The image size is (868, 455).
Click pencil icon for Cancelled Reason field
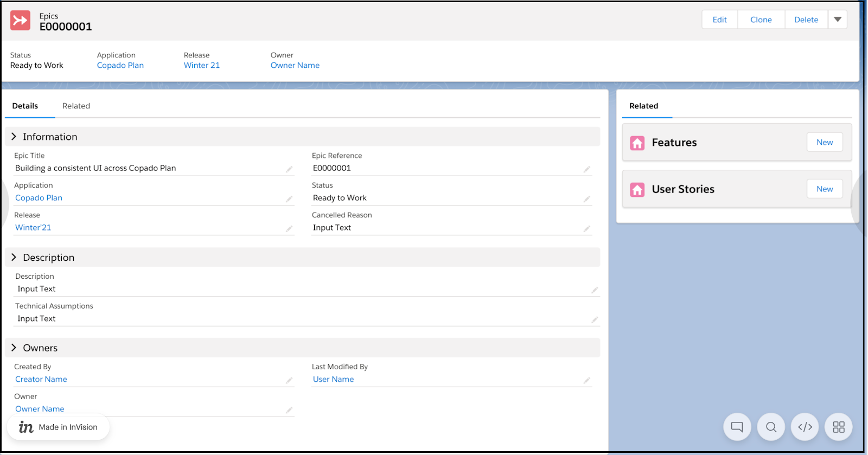point(586,229)
